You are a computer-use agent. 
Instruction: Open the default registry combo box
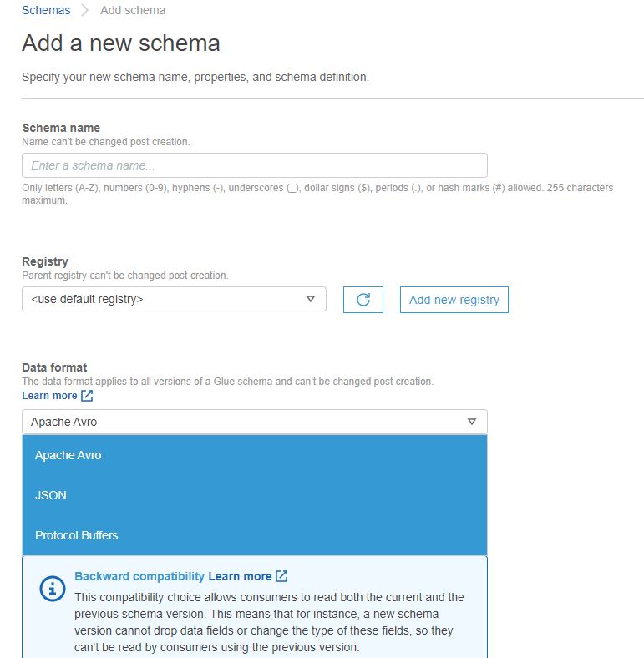tap(174, 299)
